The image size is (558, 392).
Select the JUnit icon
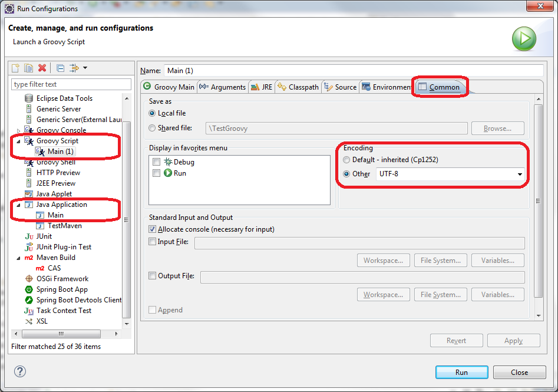tap(29, 236)
